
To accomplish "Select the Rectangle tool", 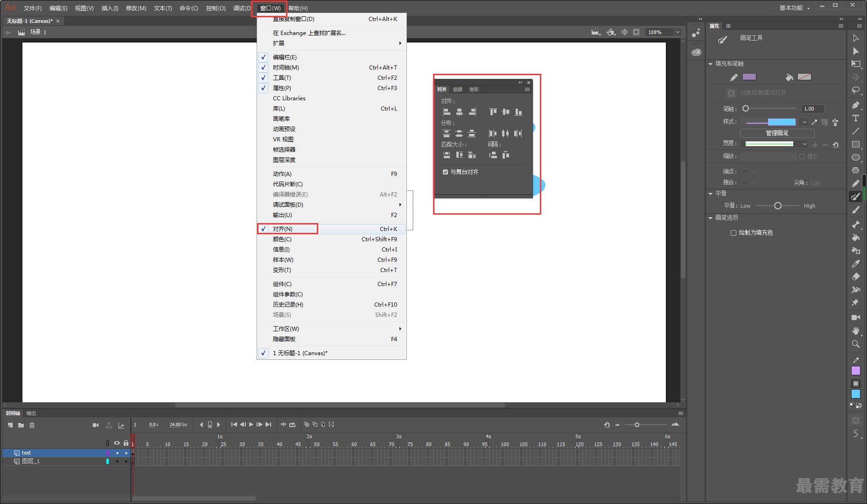I will (x=856, y=144).
